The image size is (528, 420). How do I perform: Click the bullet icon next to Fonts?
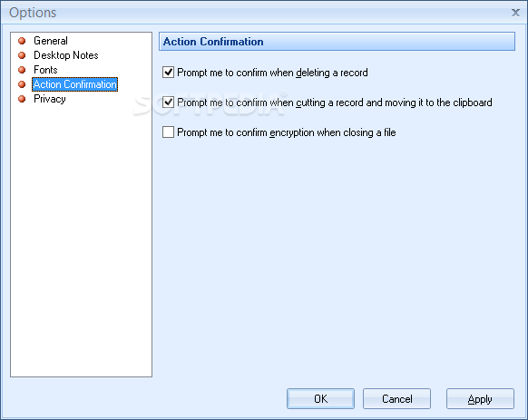[22, 70]
